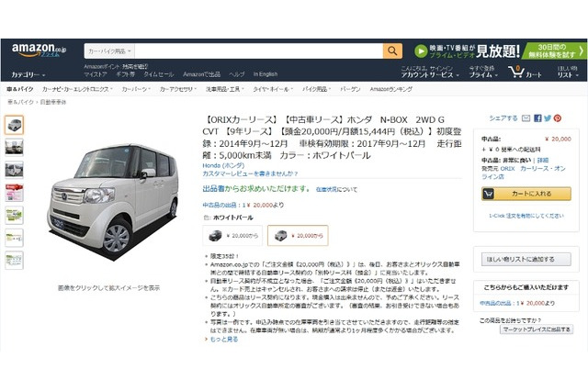Click the Amazon.co.jp logo
This screenshot has width=588, height=391.
click(x=39, y=50)
